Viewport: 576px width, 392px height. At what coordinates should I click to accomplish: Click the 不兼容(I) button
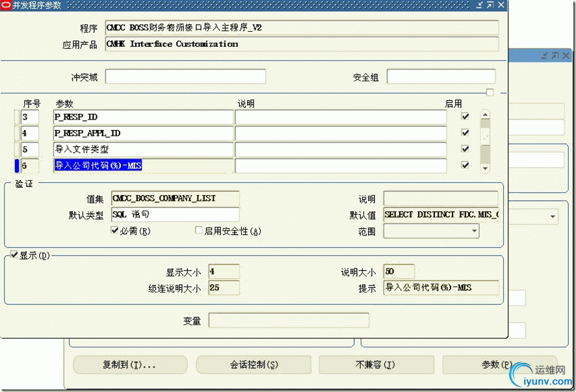pos(376,365)
